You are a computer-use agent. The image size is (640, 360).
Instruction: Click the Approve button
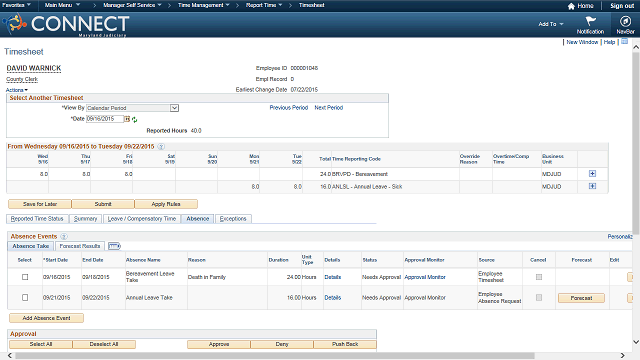pyautogui.click(x=219, y=344)
